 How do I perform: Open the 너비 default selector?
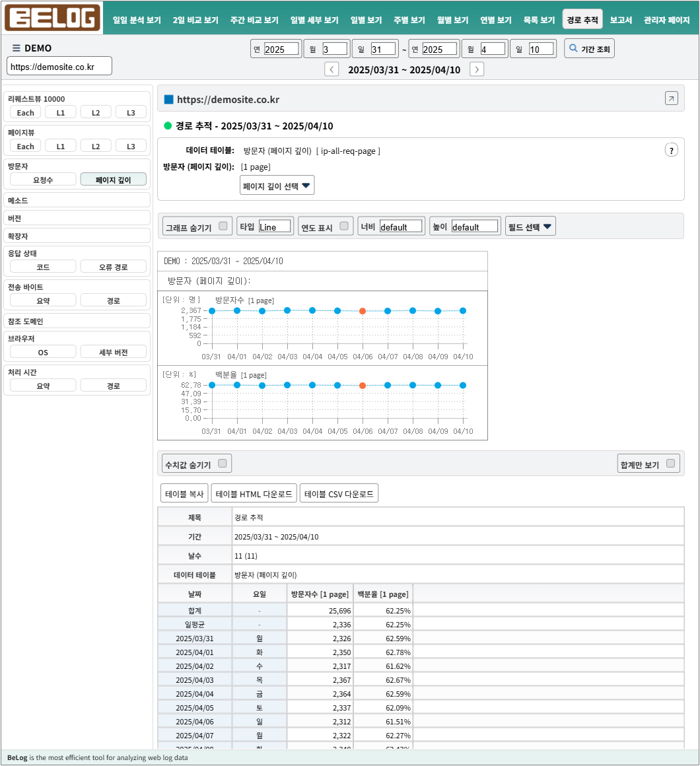click(401, 226)
